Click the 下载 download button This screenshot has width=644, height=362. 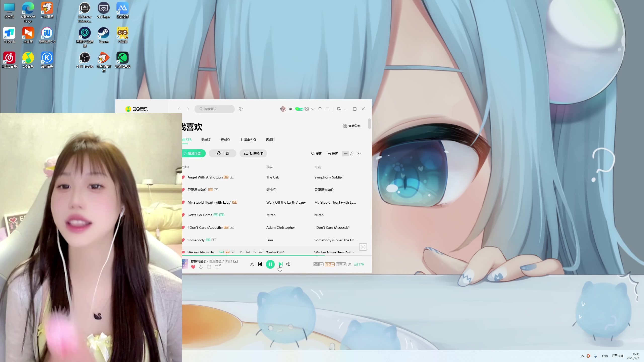click(223, 153)
